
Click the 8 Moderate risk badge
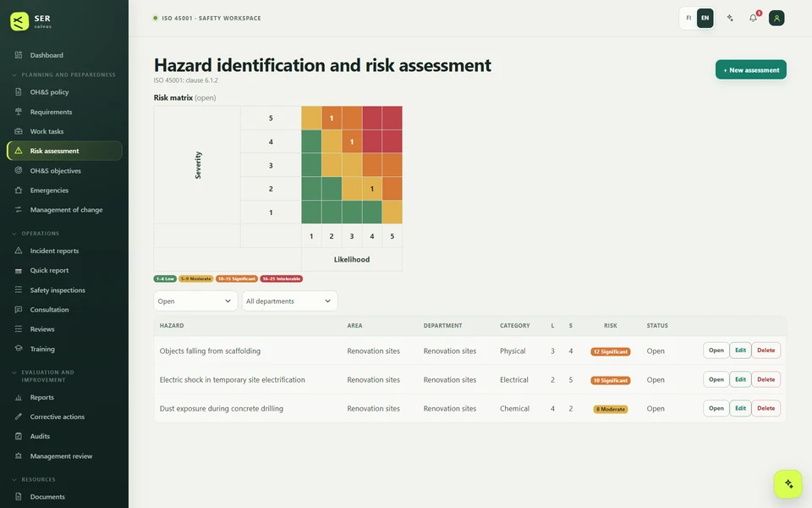click(611, 409)
